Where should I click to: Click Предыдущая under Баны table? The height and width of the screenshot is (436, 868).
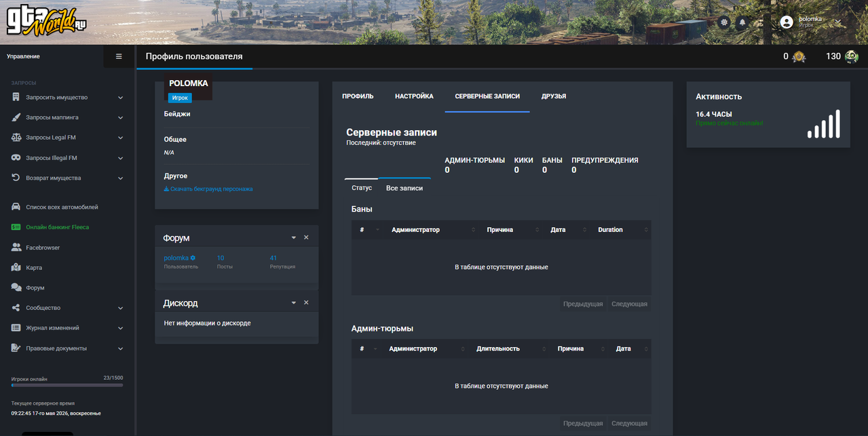coord(583,304)
